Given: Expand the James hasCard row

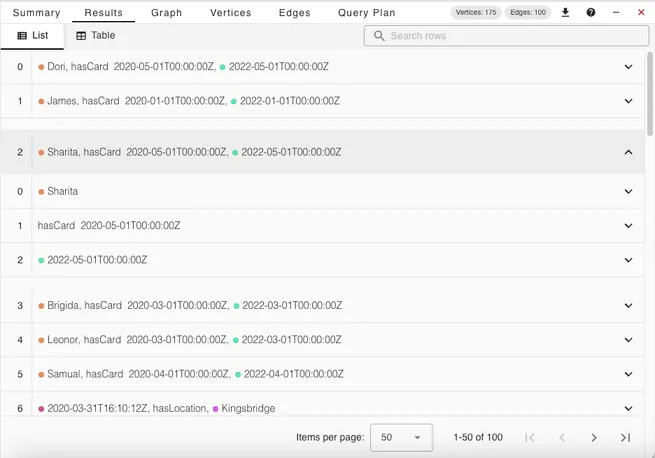Looking at the screenshot, I should point(628,101).
